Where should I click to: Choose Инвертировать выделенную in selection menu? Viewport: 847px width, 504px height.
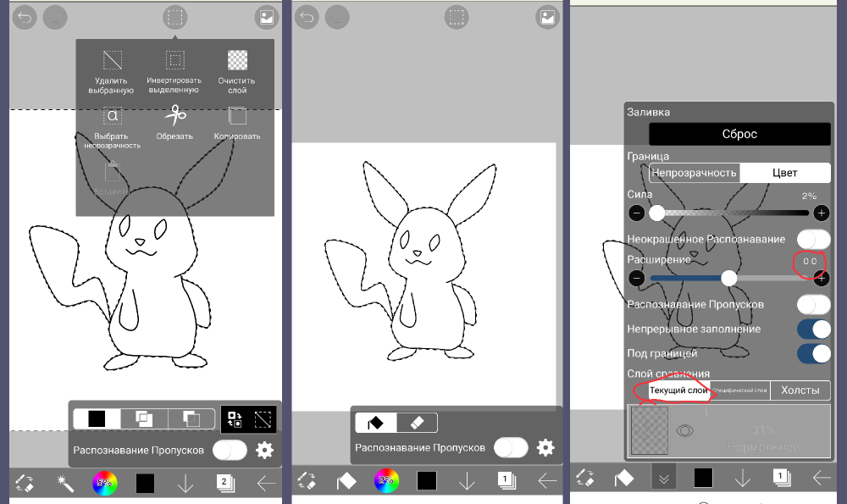(174, 72)
